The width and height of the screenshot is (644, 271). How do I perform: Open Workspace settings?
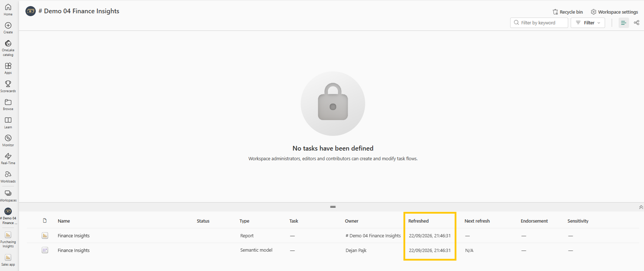pyautogui.click(x=614, y=12)
